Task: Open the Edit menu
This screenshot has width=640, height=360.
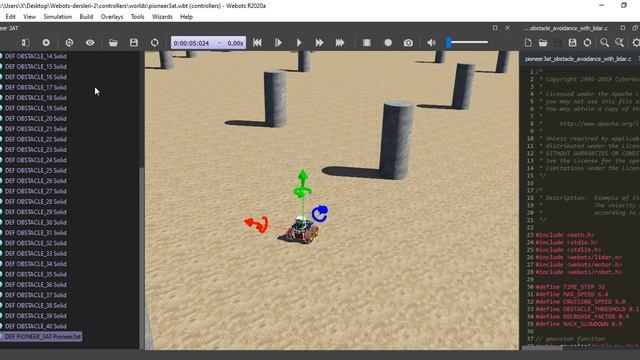Action: (x=11, y=17)
